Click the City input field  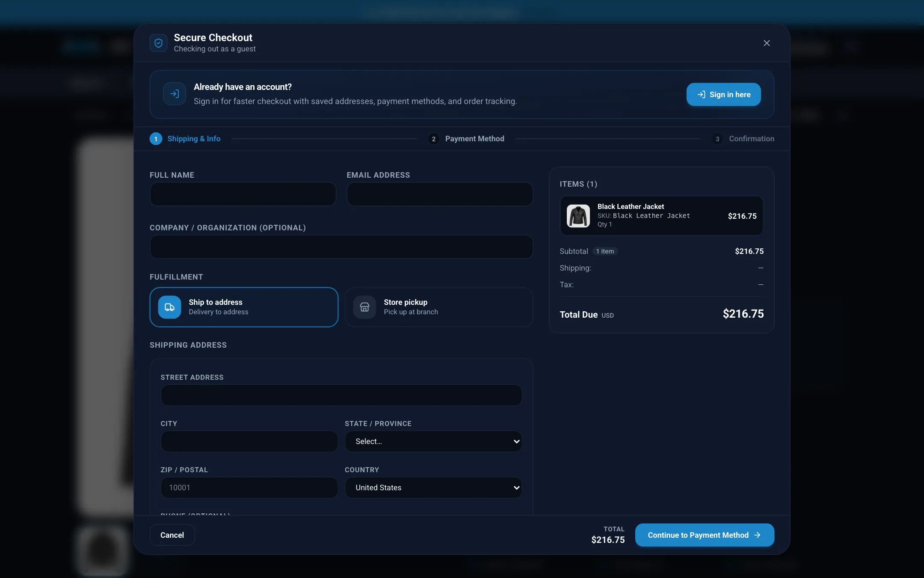[249, 441]
